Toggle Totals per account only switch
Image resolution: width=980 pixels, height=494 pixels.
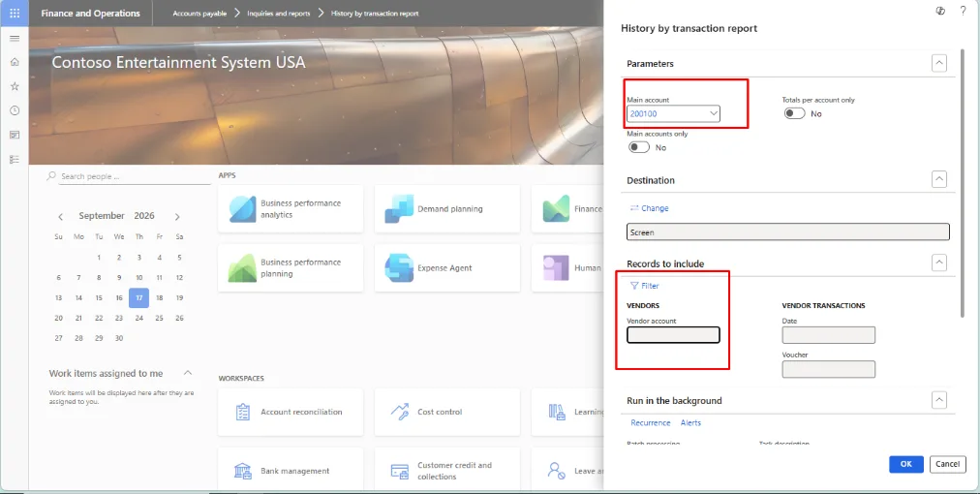pyautogui.click(x=795, y=113)
